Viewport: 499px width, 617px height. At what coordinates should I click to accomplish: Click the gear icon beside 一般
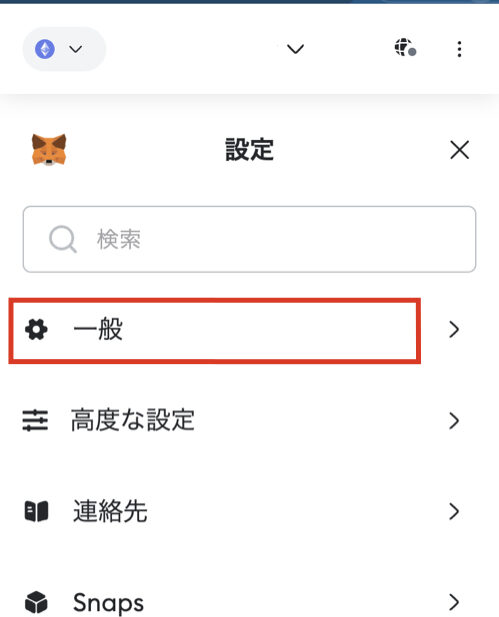pos(36,329)
